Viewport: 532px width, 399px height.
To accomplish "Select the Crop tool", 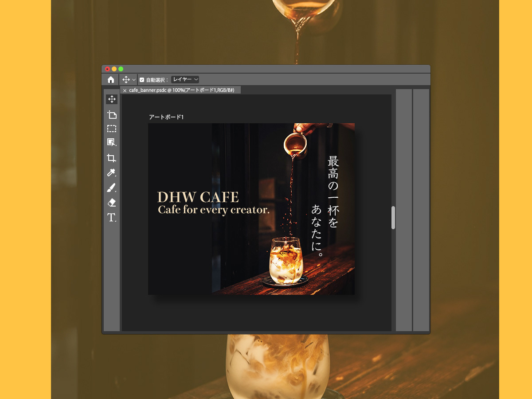I will 112,158.
